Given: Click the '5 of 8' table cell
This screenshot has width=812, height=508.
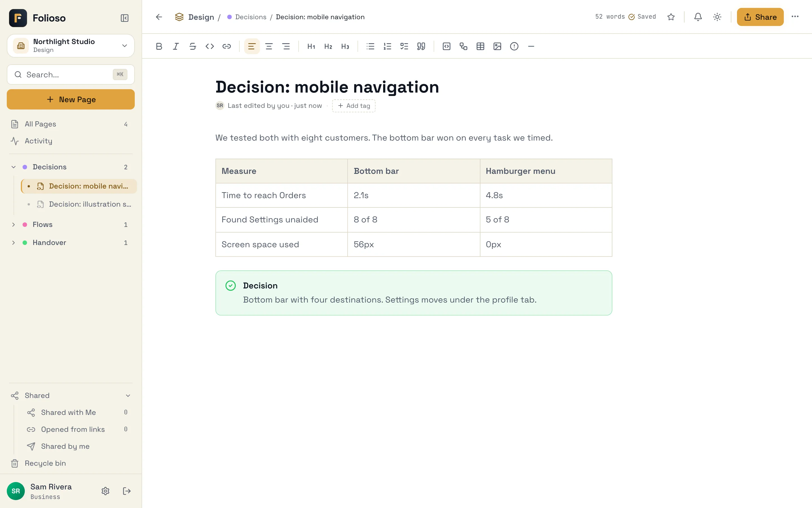Looking at the screenshot, I should click(x=546, y=219).
